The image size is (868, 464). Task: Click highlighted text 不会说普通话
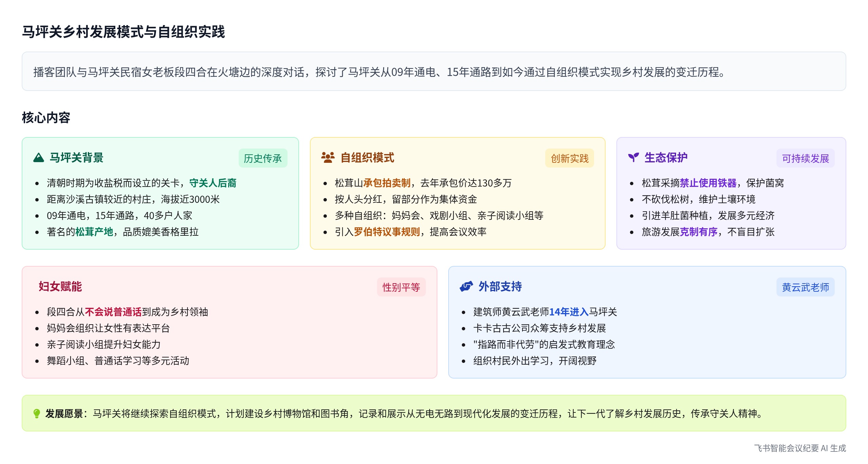(x=113, y=312)
